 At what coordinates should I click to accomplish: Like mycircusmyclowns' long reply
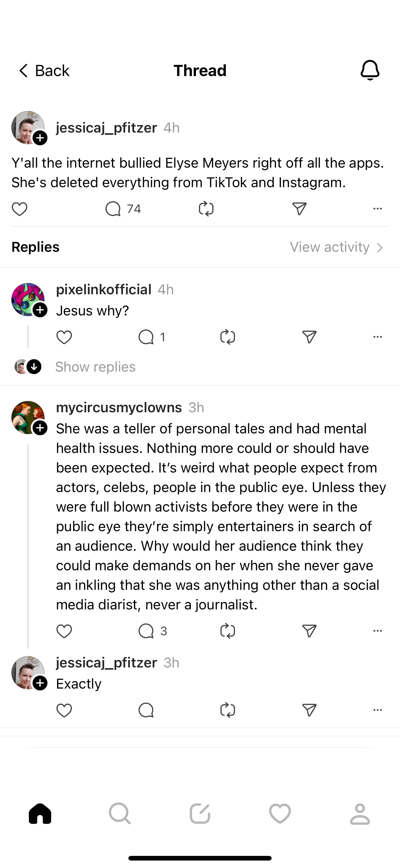[x=64, y=631]
